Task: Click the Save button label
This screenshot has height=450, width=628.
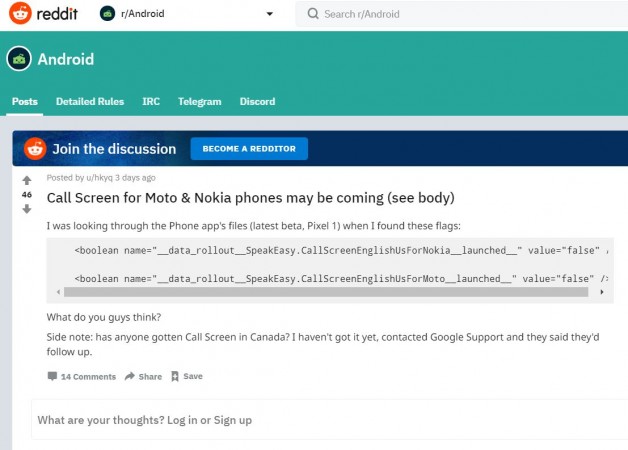Action: 193,376
